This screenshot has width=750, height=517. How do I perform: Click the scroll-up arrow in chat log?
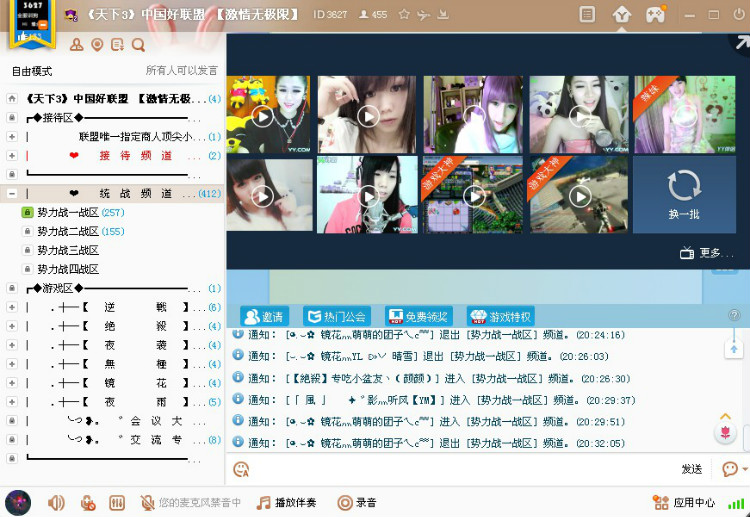coord(734,350)
